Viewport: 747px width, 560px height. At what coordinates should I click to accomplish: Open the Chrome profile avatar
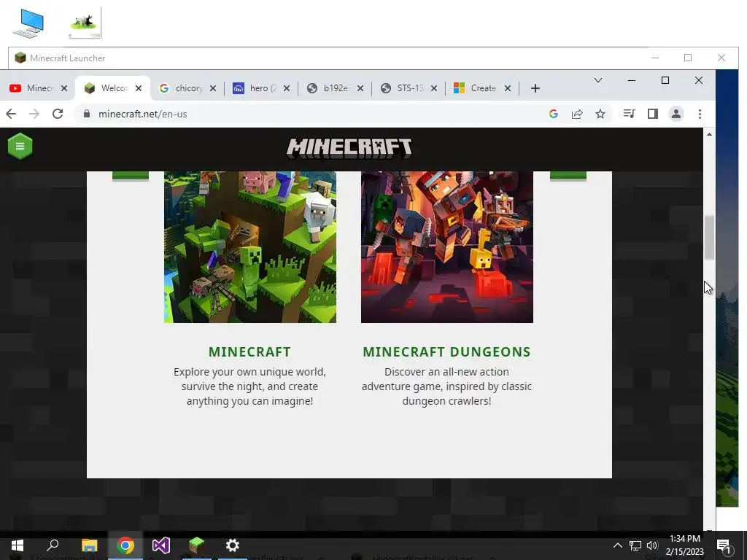[676, 114]
